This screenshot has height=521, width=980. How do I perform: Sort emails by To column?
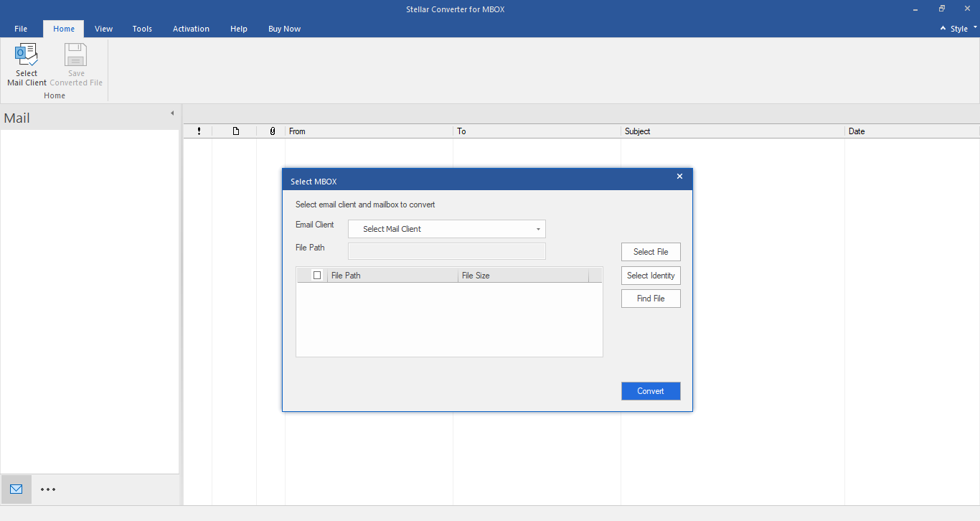click(x=537, y=131)
